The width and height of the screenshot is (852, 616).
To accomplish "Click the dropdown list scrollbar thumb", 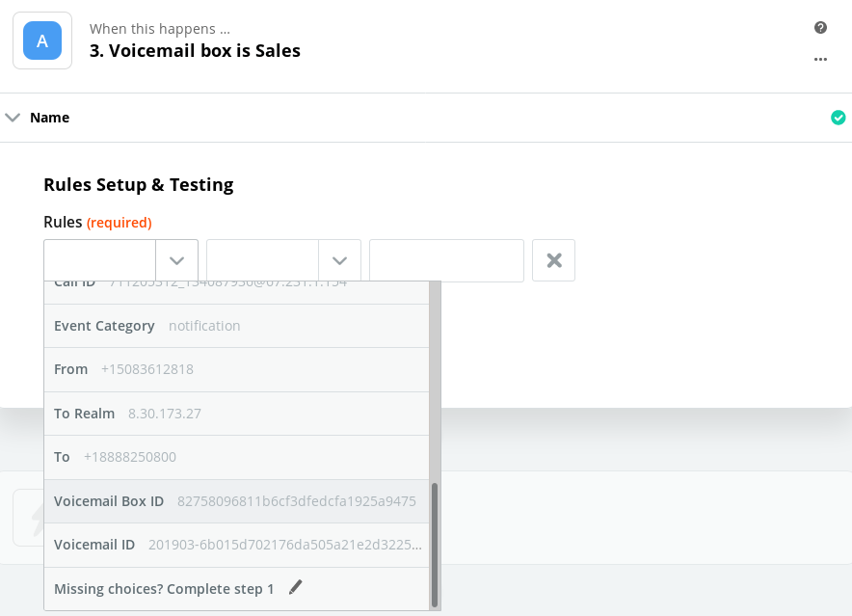I will [434, 545].
